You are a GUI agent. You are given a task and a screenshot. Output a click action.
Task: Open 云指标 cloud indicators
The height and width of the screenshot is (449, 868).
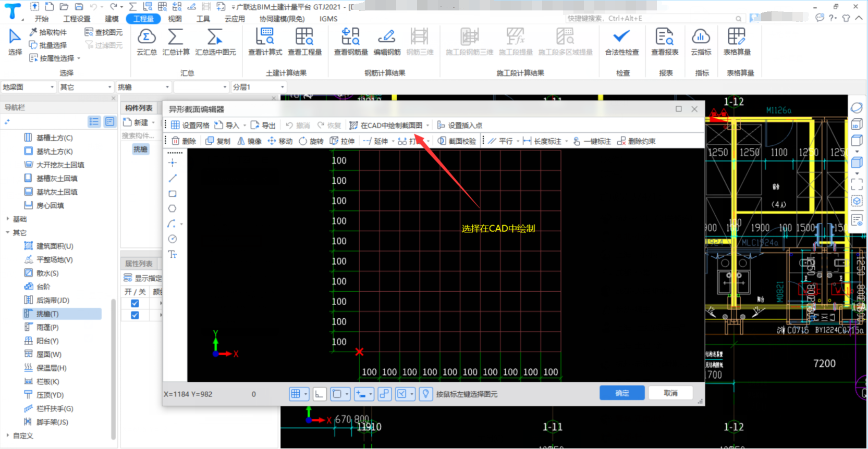[x=701, y=42]
